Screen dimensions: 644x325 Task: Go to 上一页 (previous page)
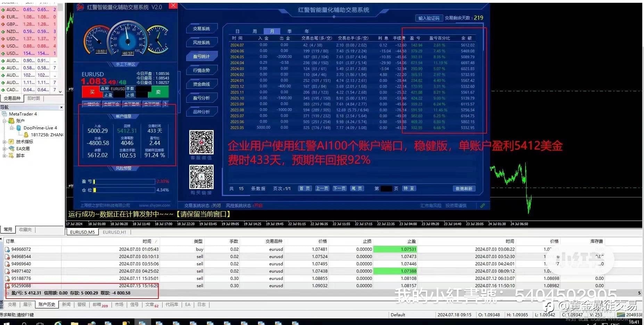coord(322,189)
